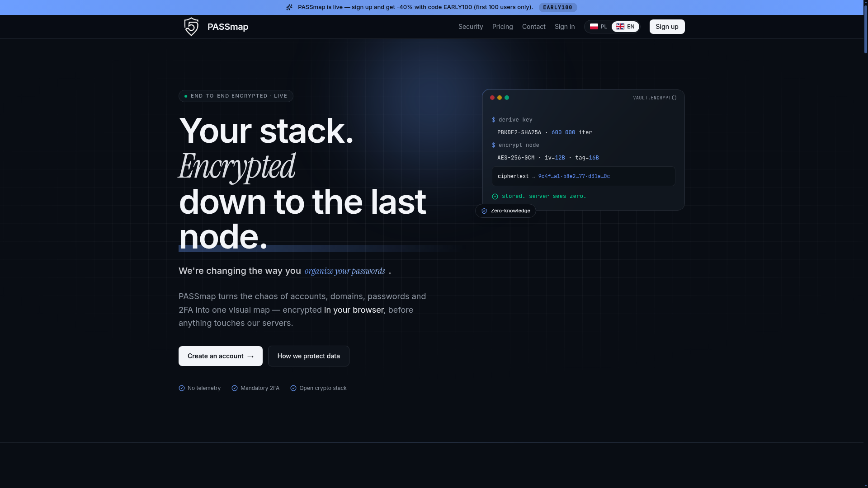This screenshot has width=868, height=488.
Task: Click the "AES-256-GCM" text
Action: pyautogui.click(x=516, y=158)
